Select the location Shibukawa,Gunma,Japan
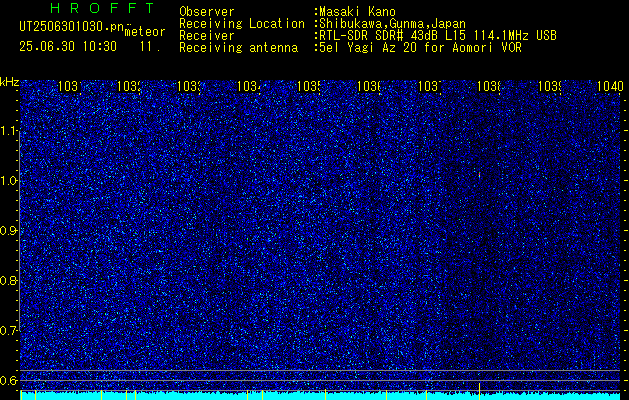Screen dimensions: 629x400 392,24
